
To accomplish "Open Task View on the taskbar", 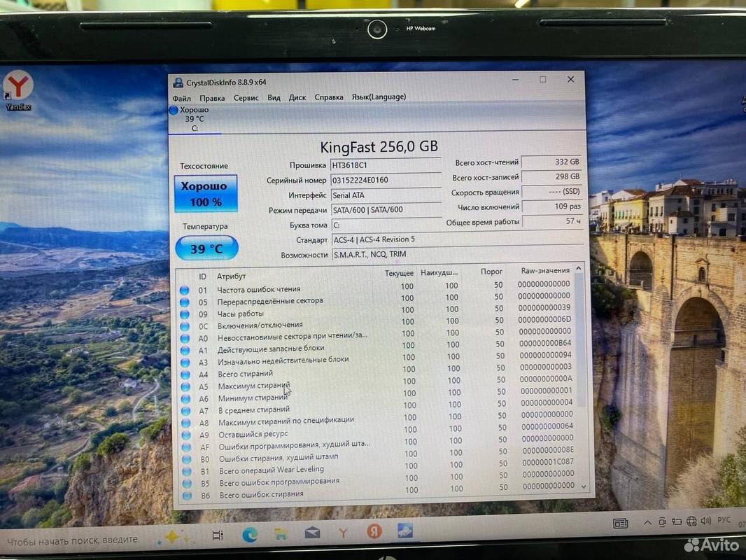I will click(218, 536).
